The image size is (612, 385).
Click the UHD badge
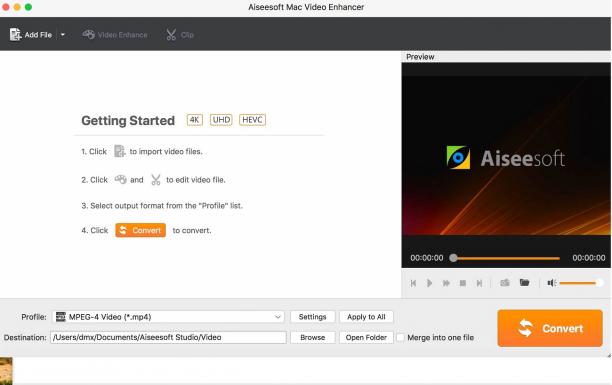point(221,119)
